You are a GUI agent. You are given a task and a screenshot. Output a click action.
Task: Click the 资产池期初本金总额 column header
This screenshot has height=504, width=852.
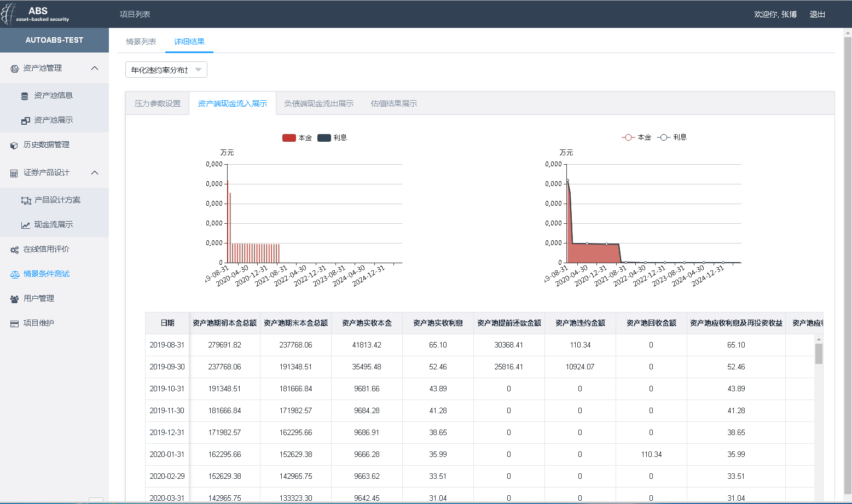(225, 323)
